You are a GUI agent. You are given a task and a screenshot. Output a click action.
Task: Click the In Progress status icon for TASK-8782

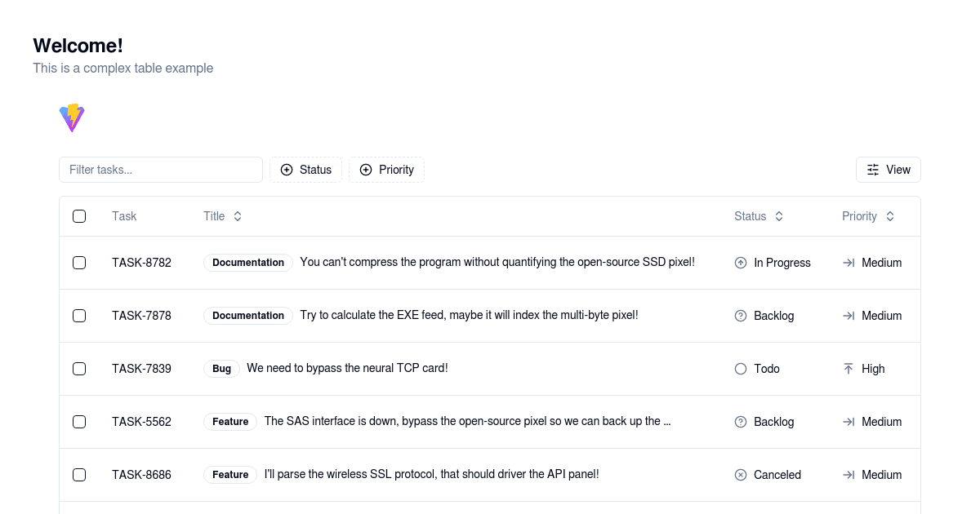click(x=741, y=263)
